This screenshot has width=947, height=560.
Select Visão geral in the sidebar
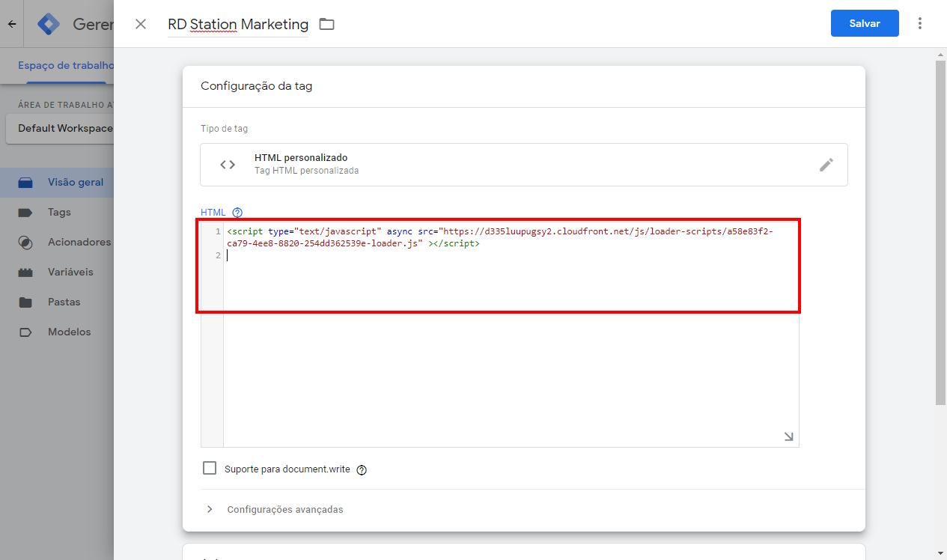(x=25, y=182)
